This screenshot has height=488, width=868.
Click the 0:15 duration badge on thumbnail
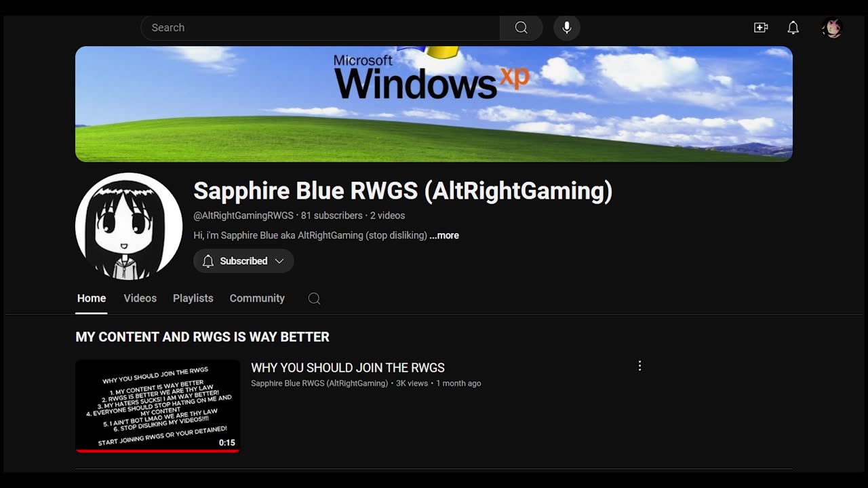(226, 443)
